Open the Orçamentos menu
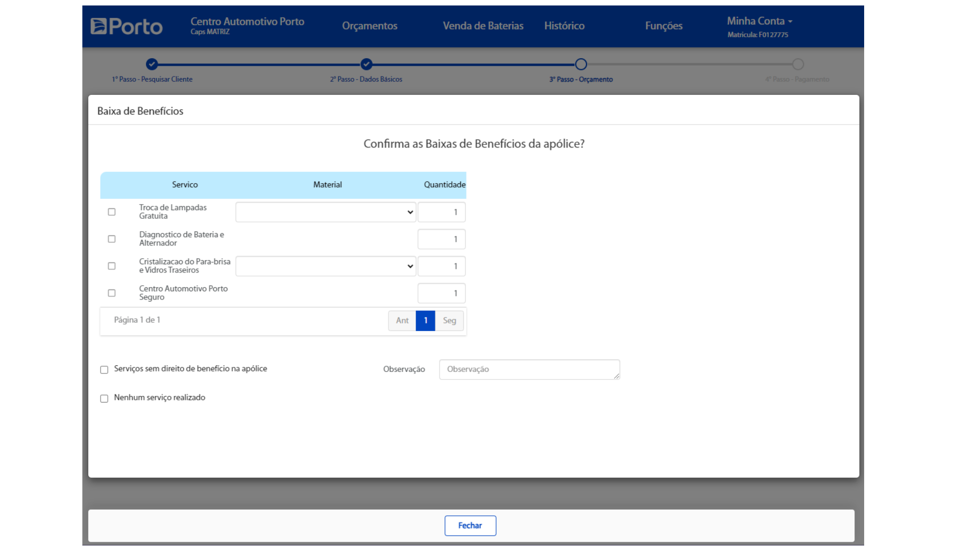 pos(370,26)
